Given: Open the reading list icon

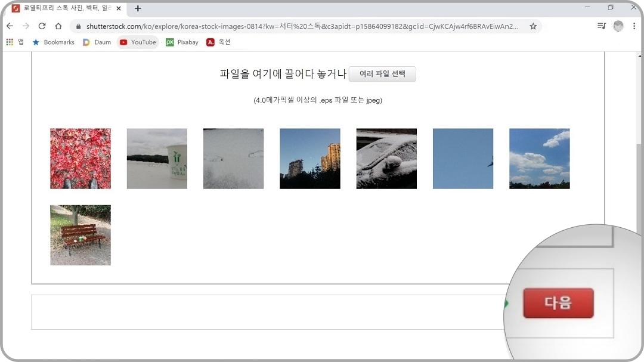Looking at the screenshot, I should (x=600, y=26).
